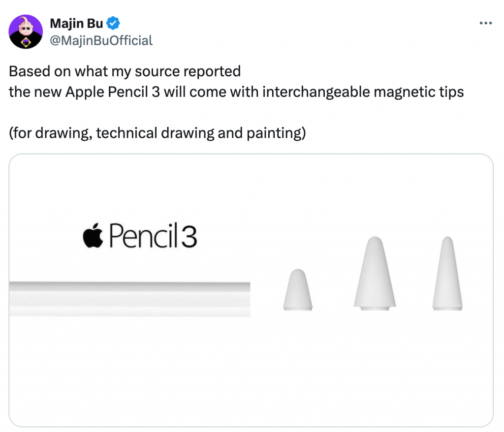Viewport: 504px width, 432px height.
Task: Click the "Based on what my source reported" line
Action: click(x=125, y=72)
